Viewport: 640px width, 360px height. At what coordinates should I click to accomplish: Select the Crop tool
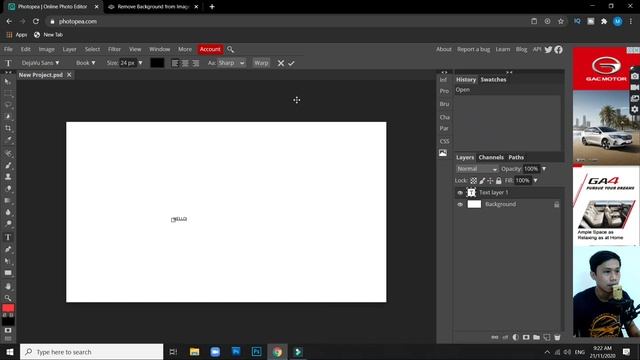[8, 128]
